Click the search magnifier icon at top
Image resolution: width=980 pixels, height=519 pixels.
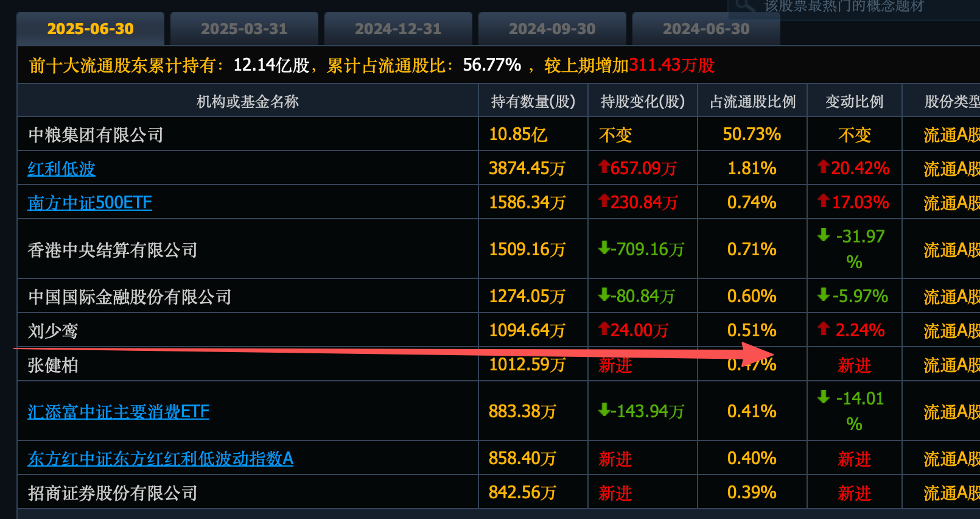[x=745, y=5]
